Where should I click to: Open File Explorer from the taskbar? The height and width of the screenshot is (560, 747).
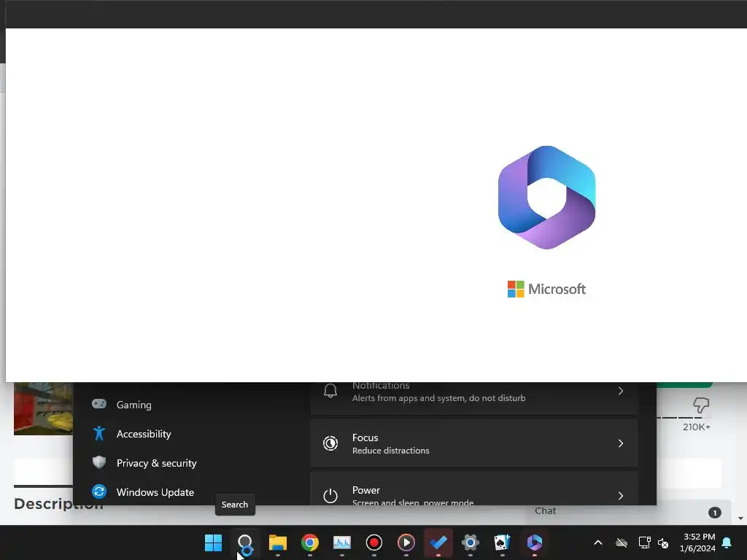click(278, 542)
